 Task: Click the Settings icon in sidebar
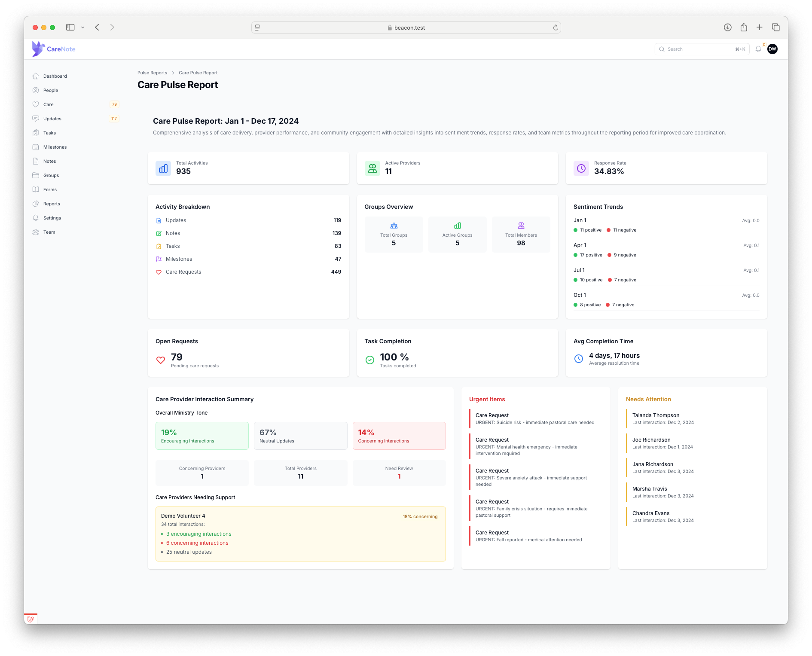pyautogui.click(x=36, y=218)
